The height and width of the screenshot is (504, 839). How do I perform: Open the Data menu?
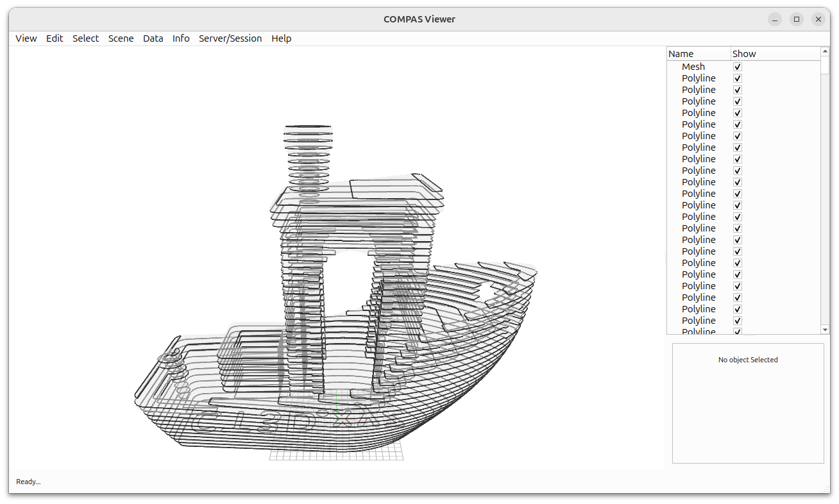point(153,38)
